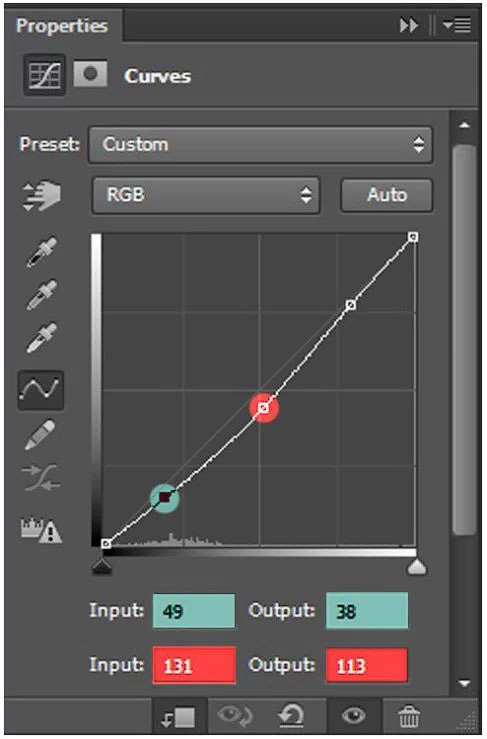Reset adjustment to defaults icon

point(290,716)
